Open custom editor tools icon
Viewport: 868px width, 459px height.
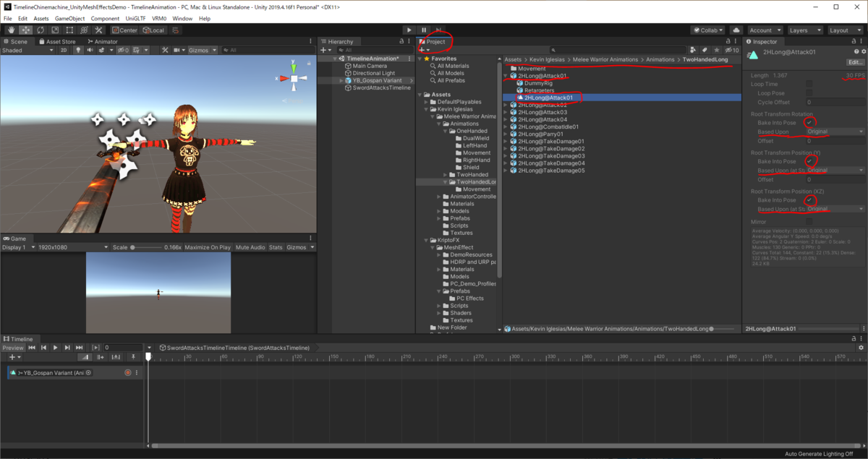point(98,30)
